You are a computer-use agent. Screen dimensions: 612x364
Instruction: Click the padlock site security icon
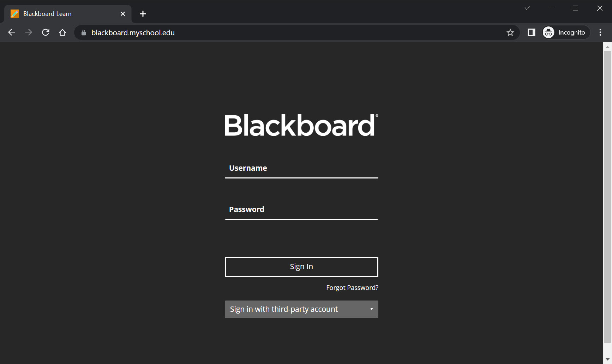pyautogui.click(x=83, y=32)
